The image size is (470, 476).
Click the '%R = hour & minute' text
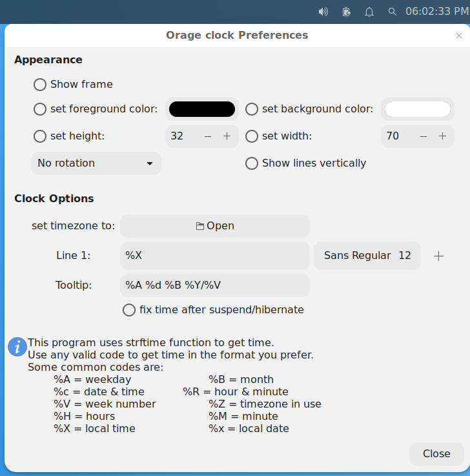(x=236, y=392)
